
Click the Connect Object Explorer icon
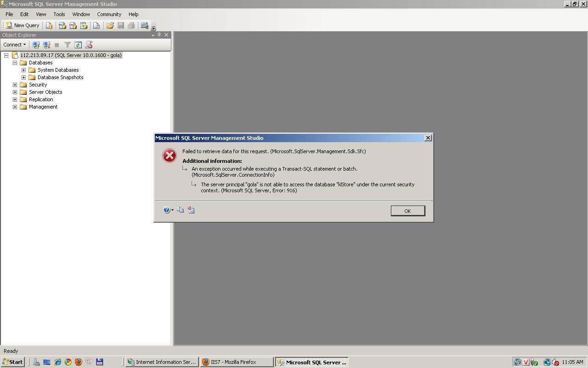click(x=36, y=45)
